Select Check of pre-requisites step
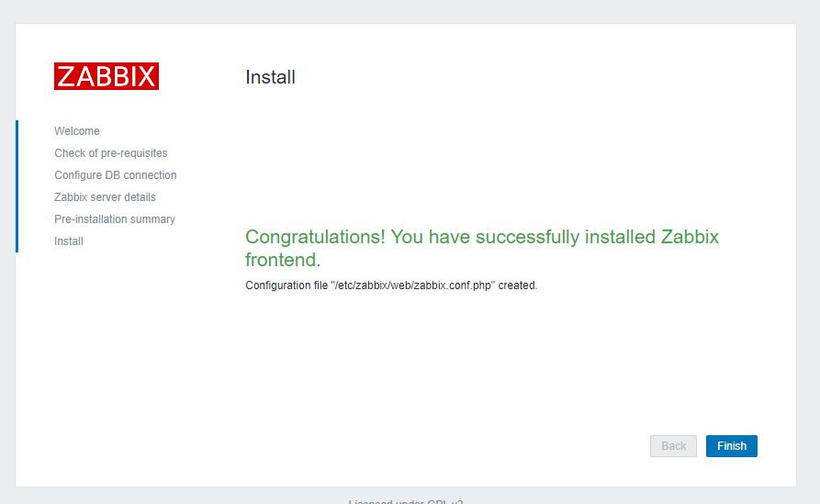 tap(111, 153)
